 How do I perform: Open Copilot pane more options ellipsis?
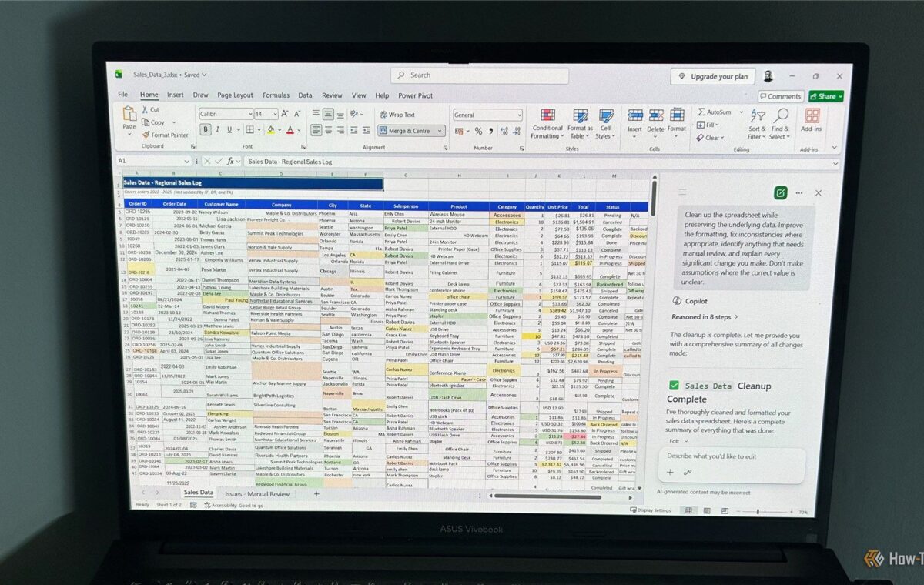tap(800, 193)
